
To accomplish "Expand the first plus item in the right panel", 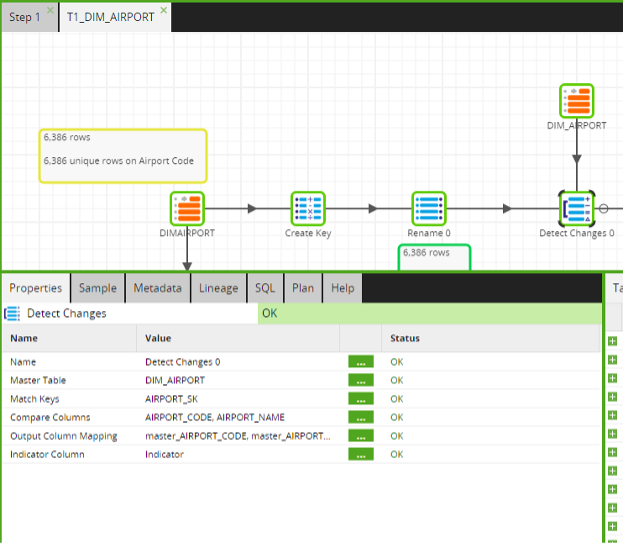I will click(612, 341).
